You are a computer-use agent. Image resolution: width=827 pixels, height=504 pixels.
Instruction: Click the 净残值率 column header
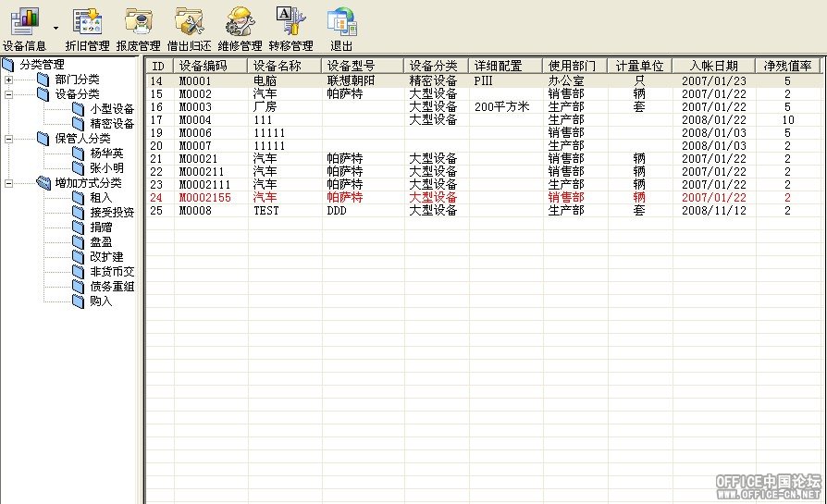coord(787,66)
